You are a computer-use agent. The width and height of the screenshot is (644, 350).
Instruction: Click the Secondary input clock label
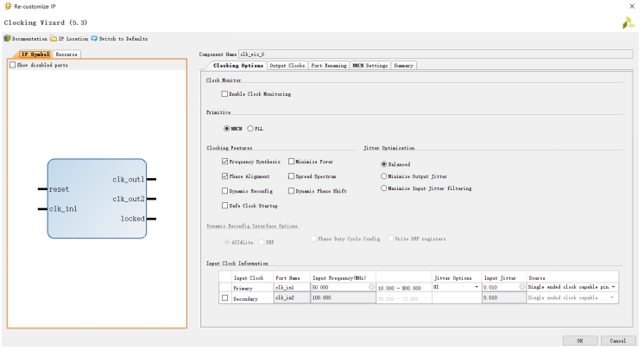(x=246, y=299)
